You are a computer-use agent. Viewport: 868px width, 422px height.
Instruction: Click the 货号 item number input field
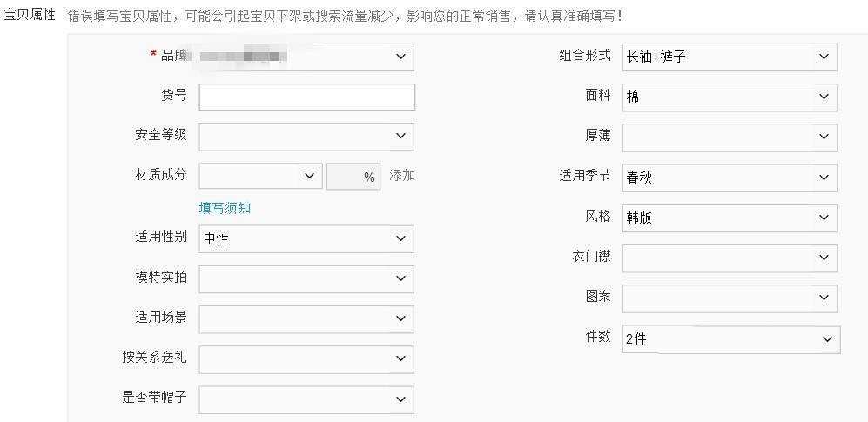coord(306,97)
